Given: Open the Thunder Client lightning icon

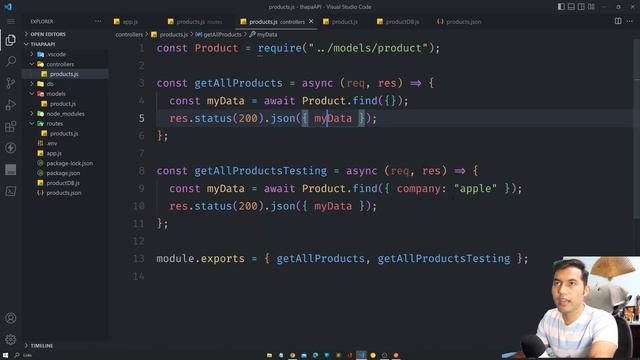Looking at the screenshot, I should [11, 148].
